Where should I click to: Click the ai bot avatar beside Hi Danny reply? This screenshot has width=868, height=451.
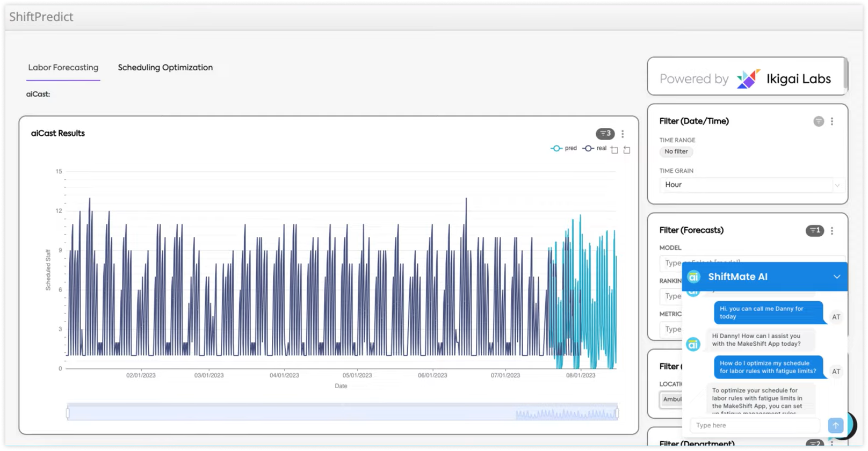[693, 345]
